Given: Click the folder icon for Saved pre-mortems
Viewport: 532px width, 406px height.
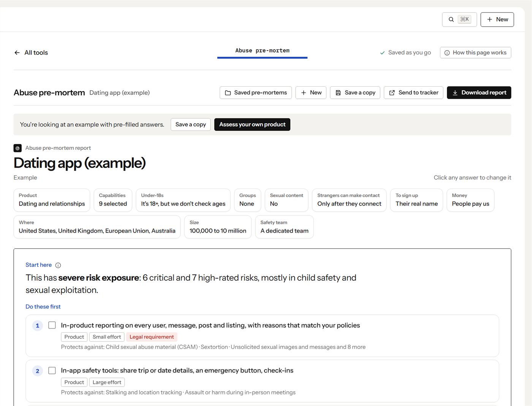Looking at the screenshot, I should (x=228, y=93).
